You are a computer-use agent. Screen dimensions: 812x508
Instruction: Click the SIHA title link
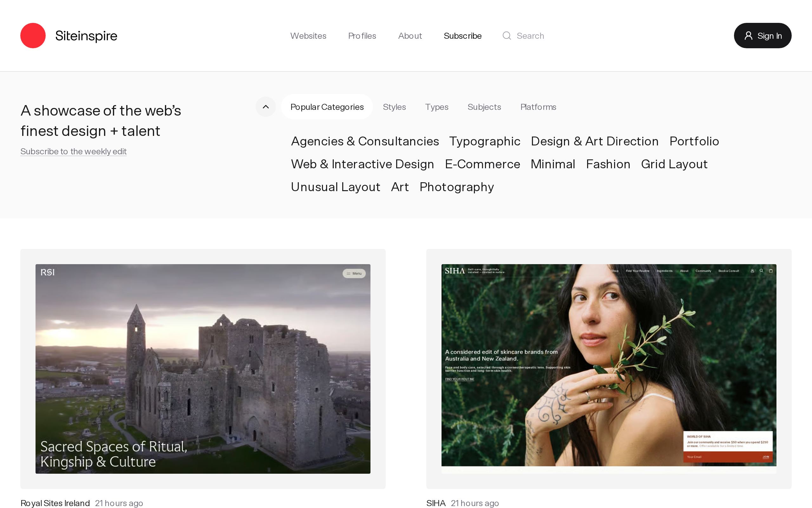(x=435, y=503)
